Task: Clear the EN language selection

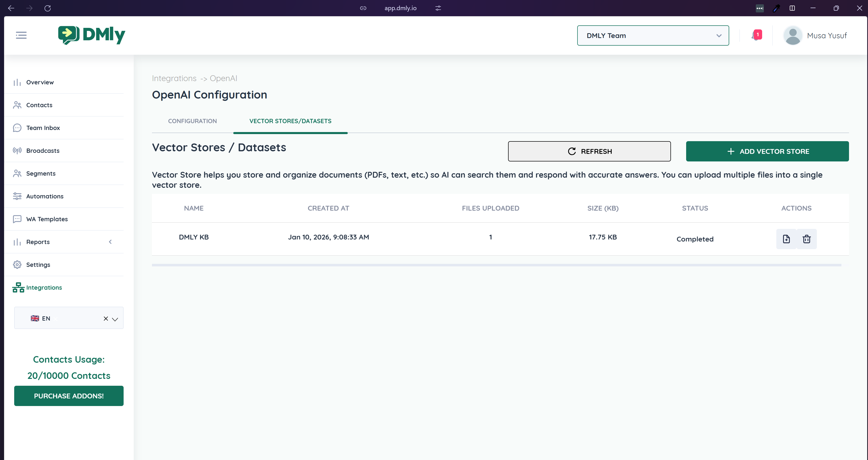Action: coord(105,319)
